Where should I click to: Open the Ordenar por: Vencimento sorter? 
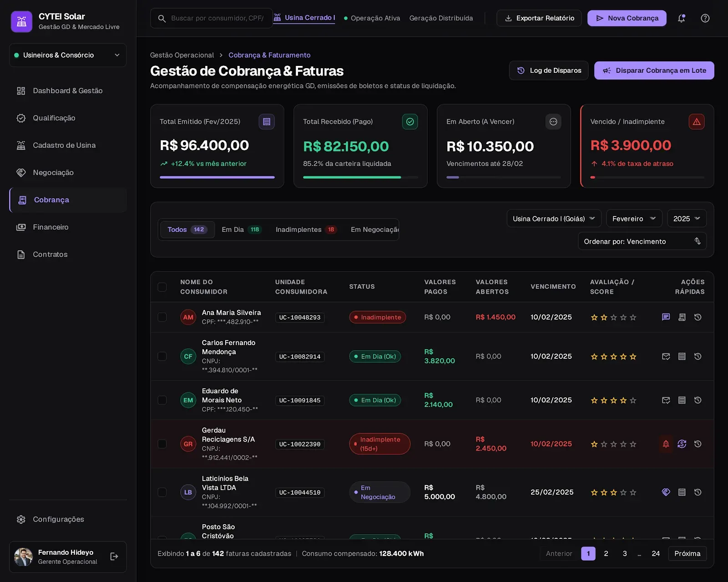coord(642,241)
